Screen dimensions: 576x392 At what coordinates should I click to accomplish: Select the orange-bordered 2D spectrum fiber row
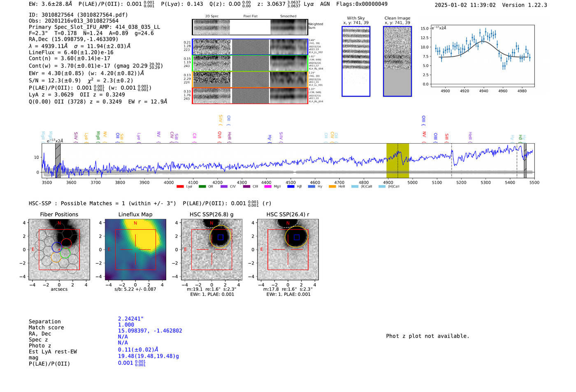pyautogui.click(x=250, y=79)
